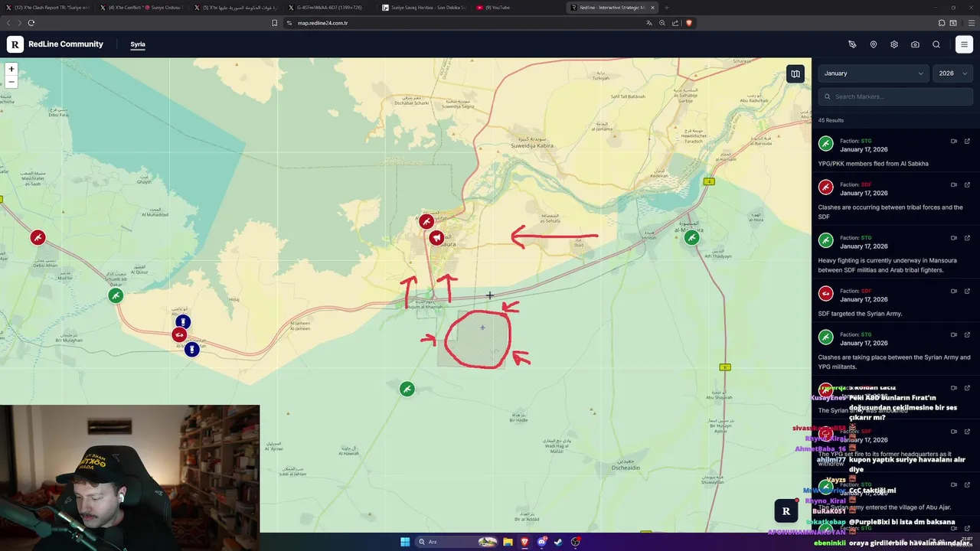This screenshot has height=551, width=980.
Task: Click the green rifle marker near Al Quisur
Action: pyautogui.click(x=116, y=295)
